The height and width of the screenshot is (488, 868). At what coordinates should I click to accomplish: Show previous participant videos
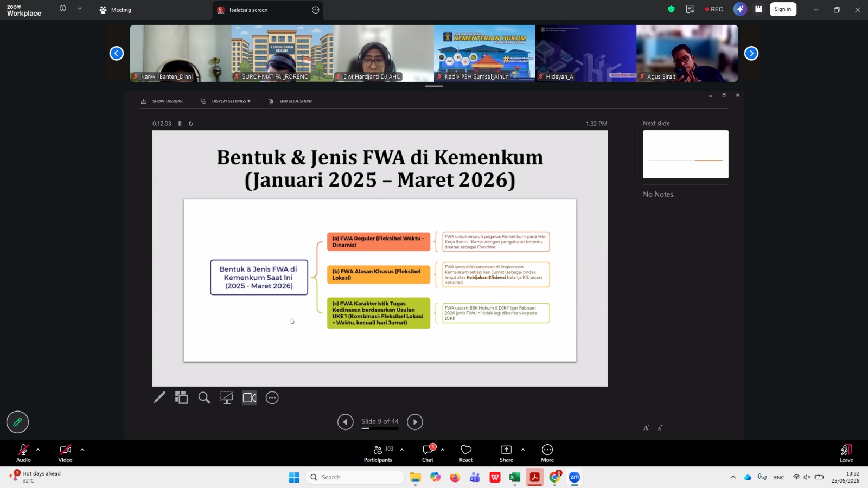tap(117, 53)
